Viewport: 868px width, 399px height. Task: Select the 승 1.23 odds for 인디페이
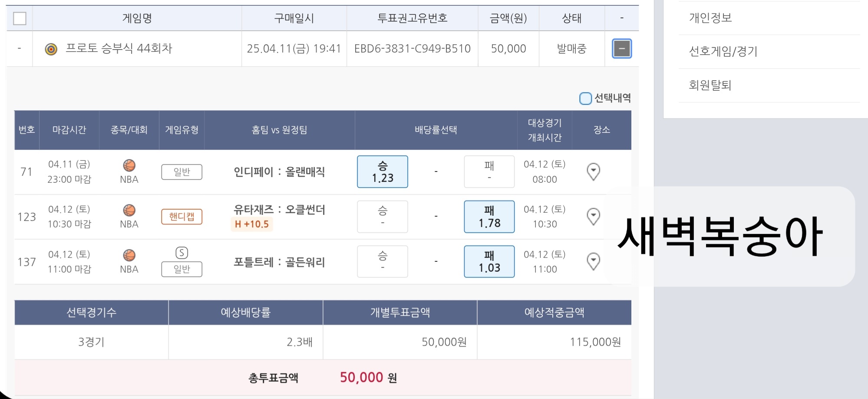pyautogui.click(x=382, y=171)
